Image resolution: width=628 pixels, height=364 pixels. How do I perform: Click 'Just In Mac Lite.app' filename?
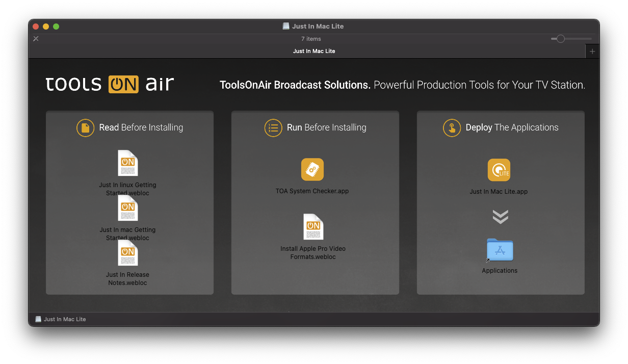pos(499,192)
